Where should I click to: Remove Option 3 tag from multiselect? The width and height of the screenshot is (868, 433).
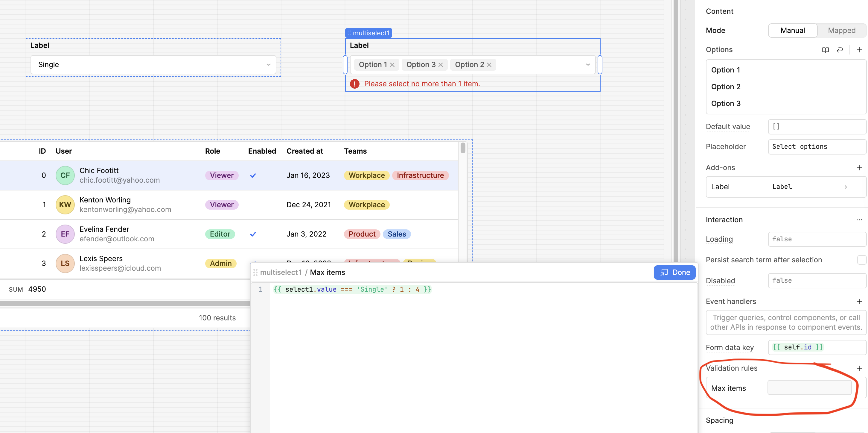(x=440, y=65)
